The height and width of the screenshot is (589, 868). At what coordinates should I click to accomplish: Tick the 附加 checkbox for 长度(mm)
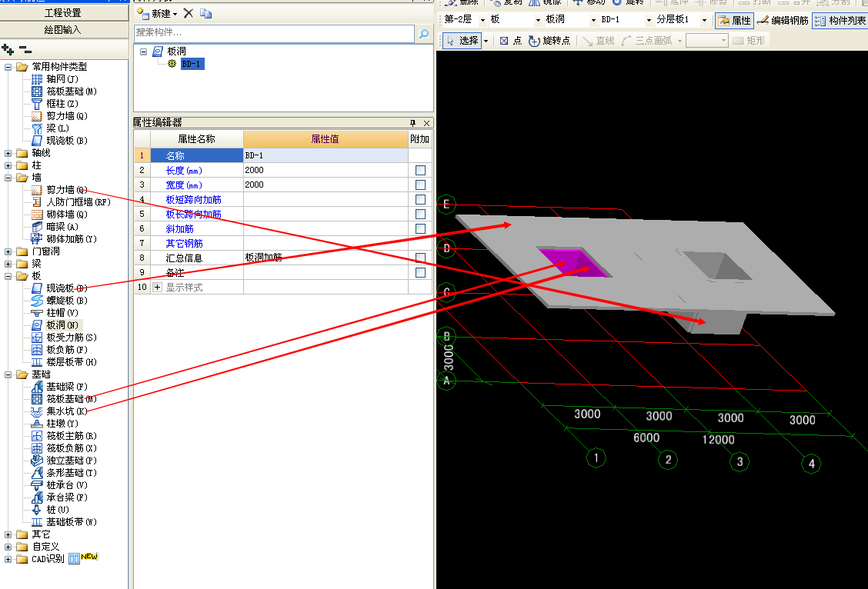click(x=420, y=171)
